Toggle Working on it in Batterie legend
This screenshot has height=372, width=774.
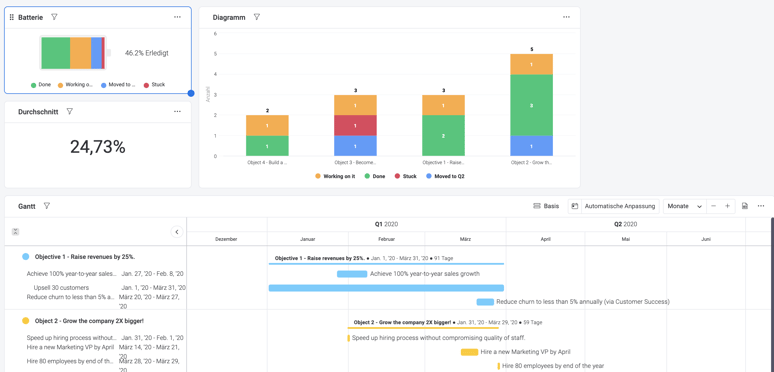tap(75, 85)
